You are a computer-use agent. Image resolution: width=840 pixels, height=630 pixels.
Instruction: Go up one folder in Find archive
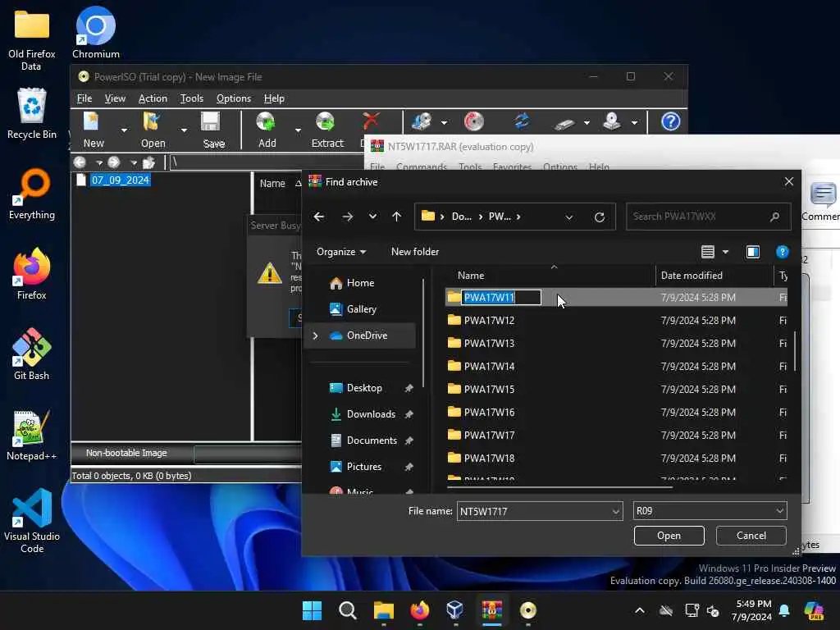(396, 217)
